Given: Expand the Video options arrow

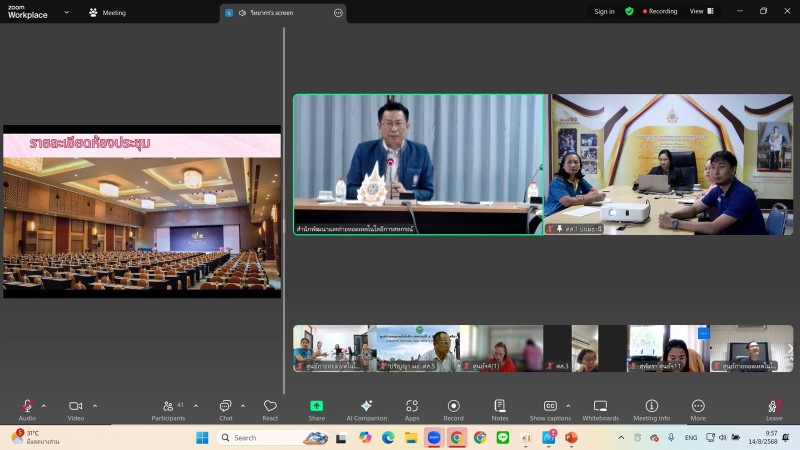Looking at the screenshot, I should tap(95, 405).
